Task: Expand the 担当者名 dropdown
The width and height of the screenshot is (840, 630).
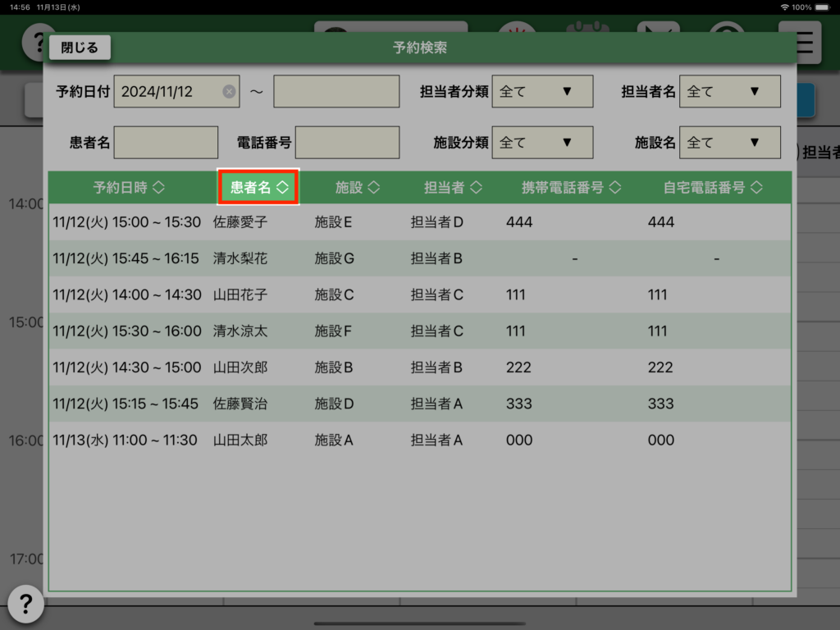Action: click(729, 92)
